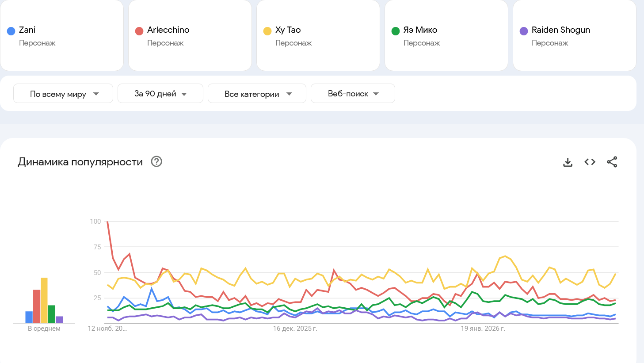
Task: Click the yellow average bar for Ху Тао
Action: [x=44, y=301]
